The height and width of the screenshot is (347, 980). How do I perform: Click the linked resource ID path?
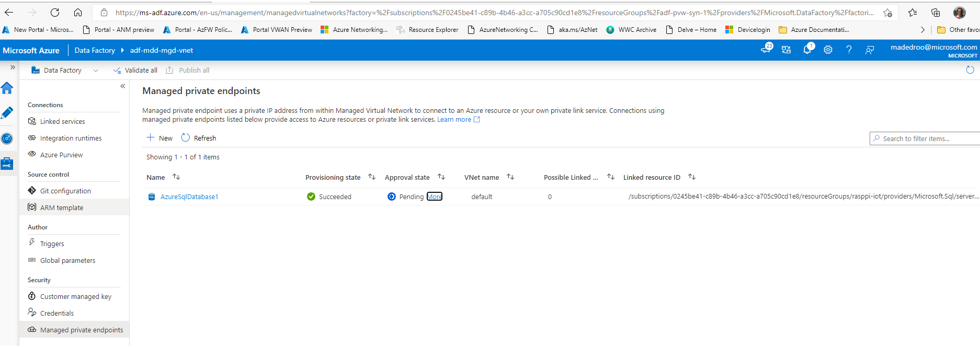click(x=804, y=196)
